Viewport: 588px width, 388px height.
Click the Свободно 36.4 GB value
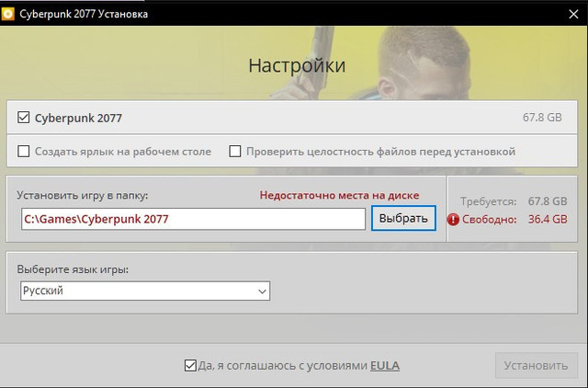548,219
